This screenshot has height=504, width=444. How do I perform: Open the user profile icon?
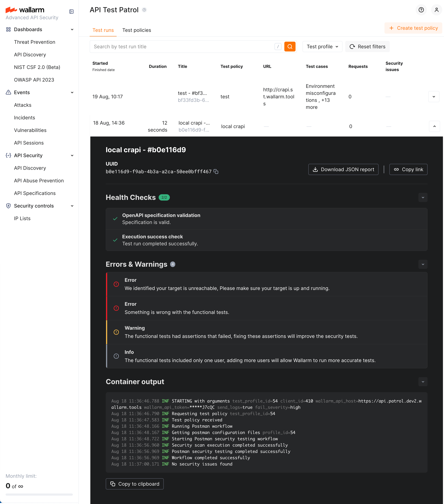point(437,10)
